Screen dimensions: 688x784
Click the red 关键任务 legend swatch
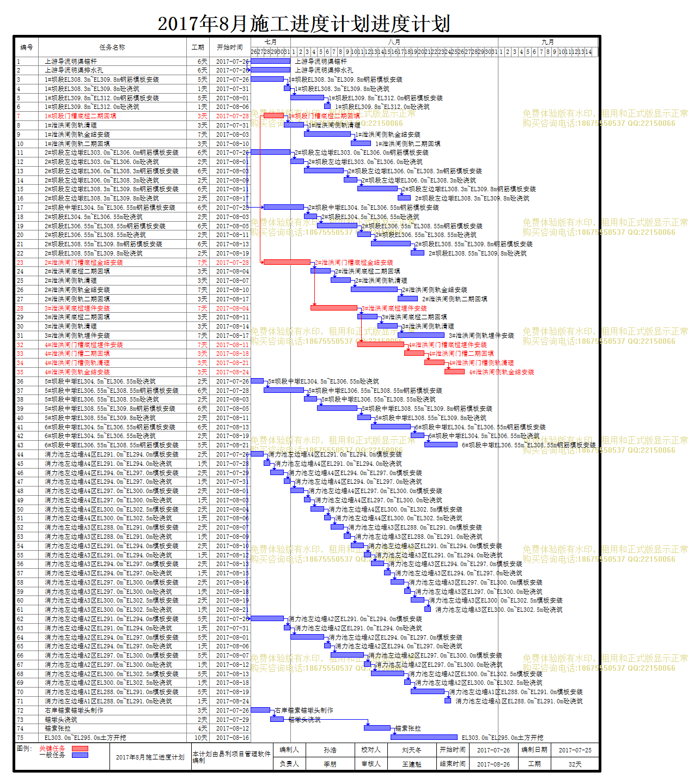80,749
